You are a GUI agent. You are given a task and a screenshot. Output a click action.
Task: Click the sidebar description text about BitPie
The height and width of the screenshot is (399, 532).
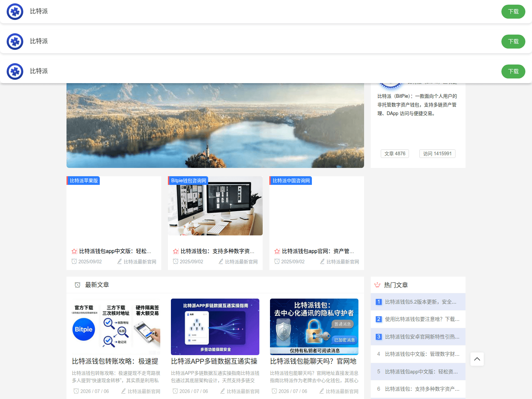pos(417,105)
